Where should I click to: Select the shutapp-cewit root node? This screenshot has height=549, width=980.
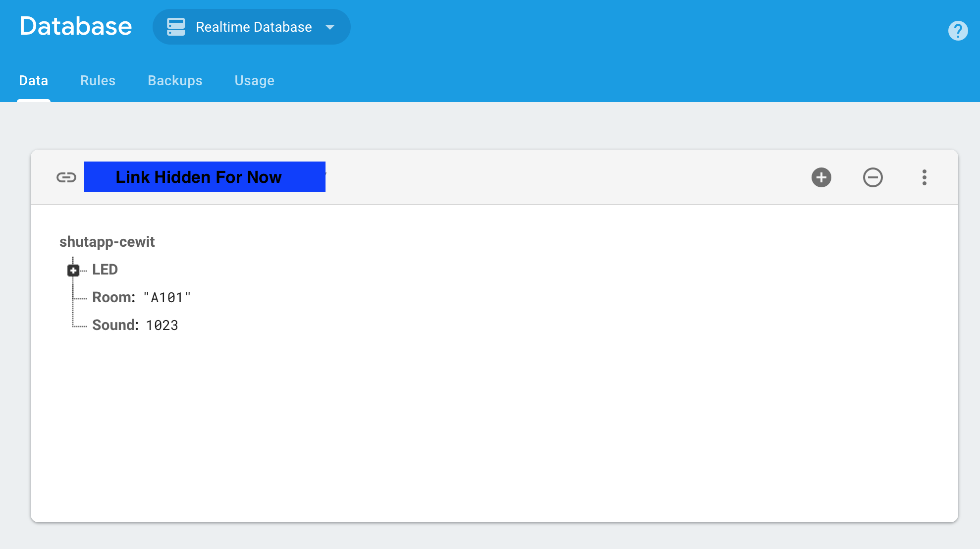click(107, 242)
